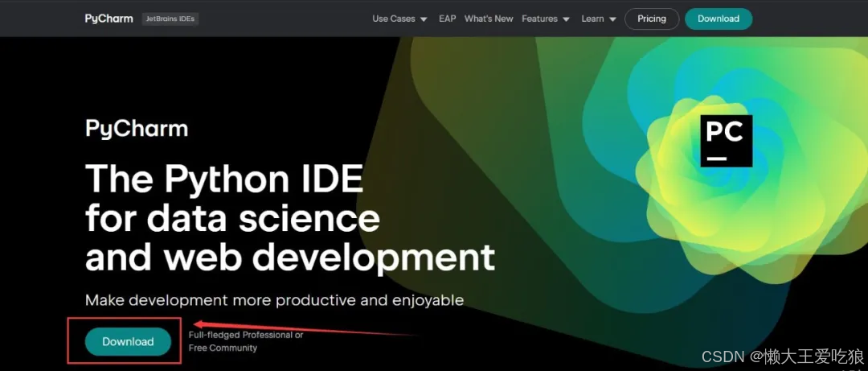Click 'Free Community' text
Viewport: 868px width, 371px height.
point(223,348)
